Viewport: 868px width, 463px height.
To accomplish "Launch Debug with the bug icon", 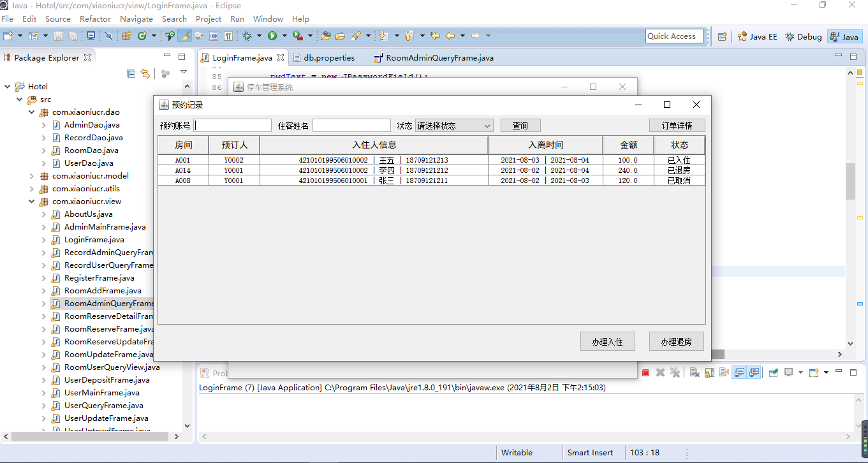I will click(x=247, y=36).
